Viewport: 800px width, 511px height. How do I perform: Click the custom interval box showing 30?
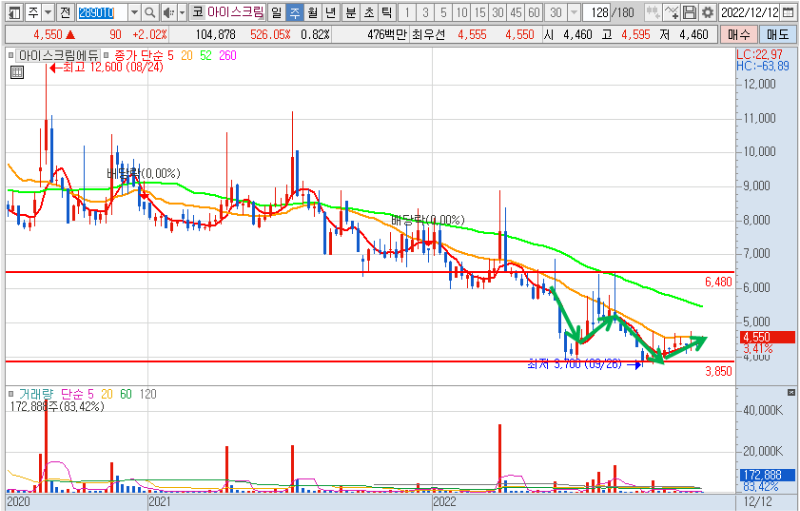coord(557,12)
